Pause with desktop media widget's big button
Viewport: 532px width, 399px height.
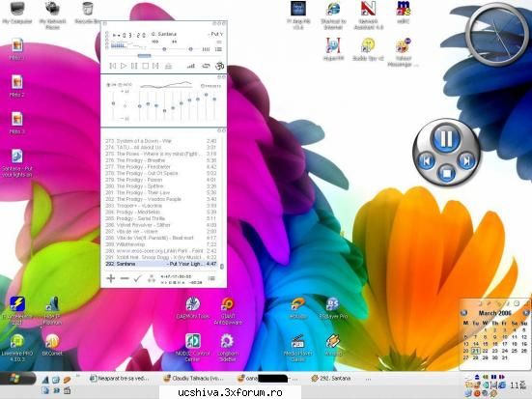tap(445, 138)
